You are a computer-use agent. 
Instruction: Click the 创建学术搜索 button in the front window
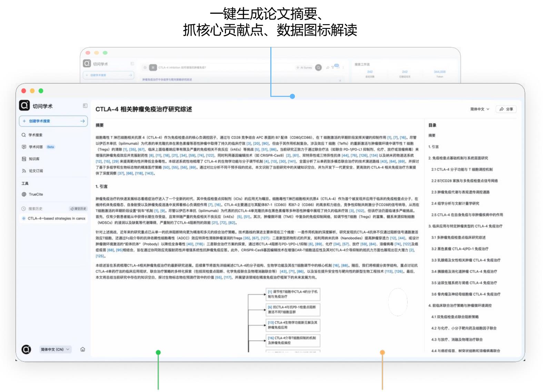click(x=53, y=121)
